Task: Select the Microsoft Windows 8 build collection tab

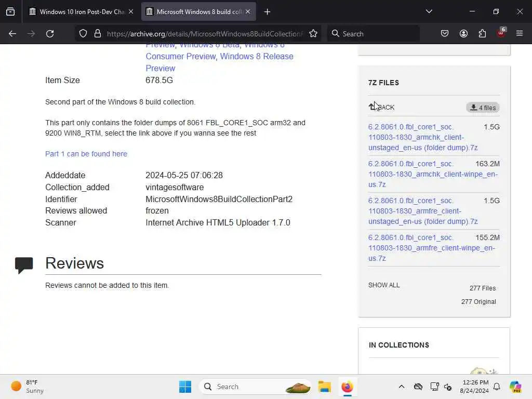Action: (199, 11)
